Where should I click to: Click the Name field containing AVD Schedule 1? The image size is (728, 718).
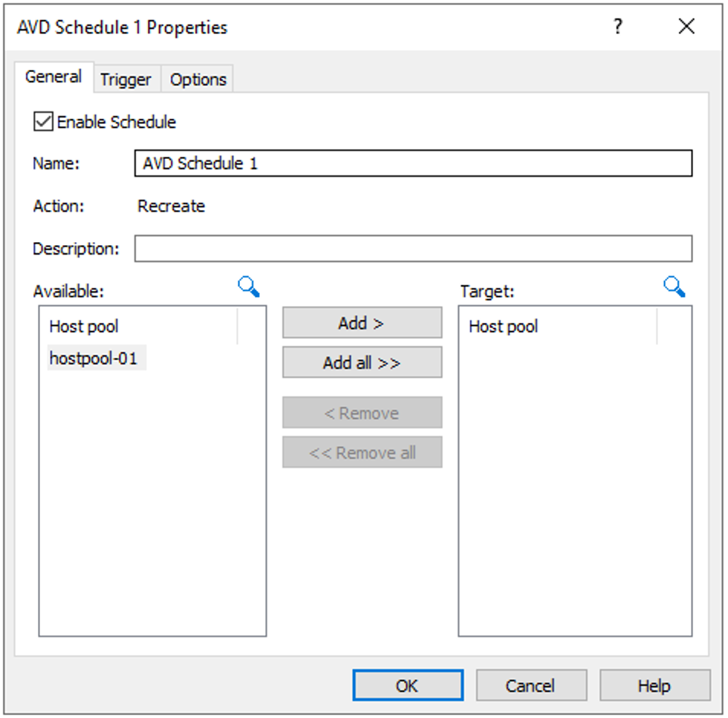pyautogui.click(x=413, y=163)
